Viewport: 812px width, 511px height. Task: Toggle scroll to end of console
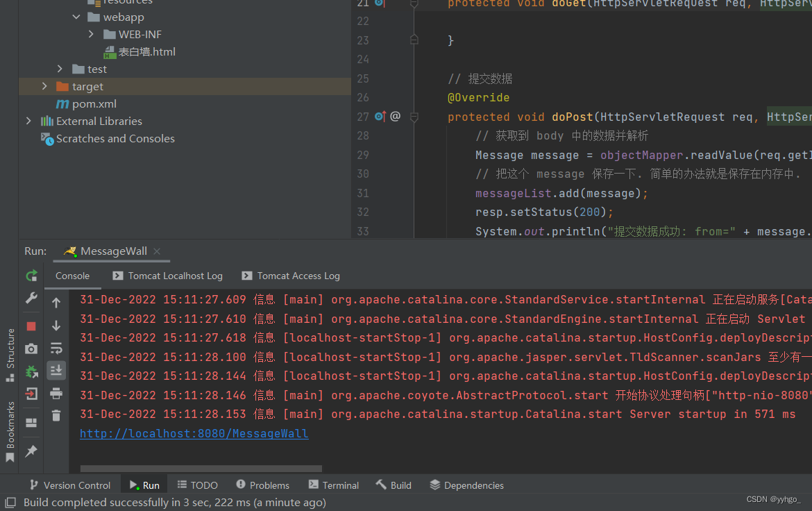pyautogui.click(x=56, y=371)
